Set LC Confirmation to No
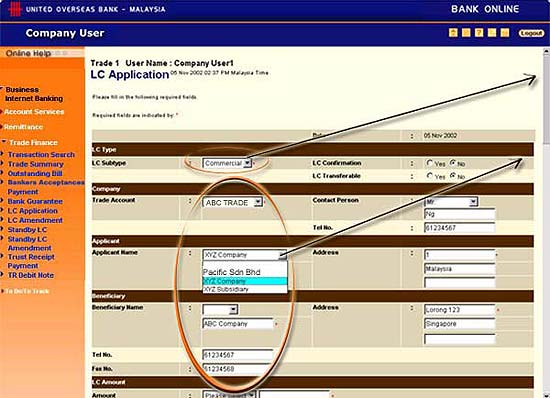 pyautogui.click(x=453, y=163)
